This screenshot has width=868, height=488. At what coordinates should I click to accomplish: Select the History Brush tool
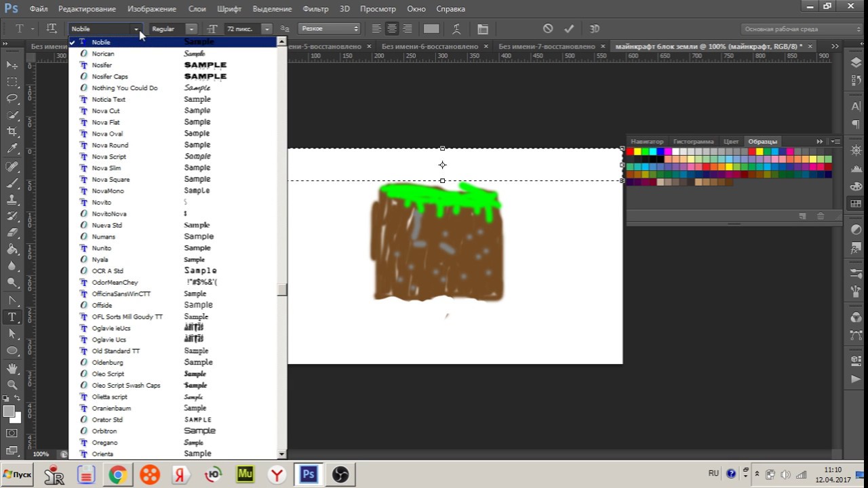pyautogui.click(x=12, y=216)
